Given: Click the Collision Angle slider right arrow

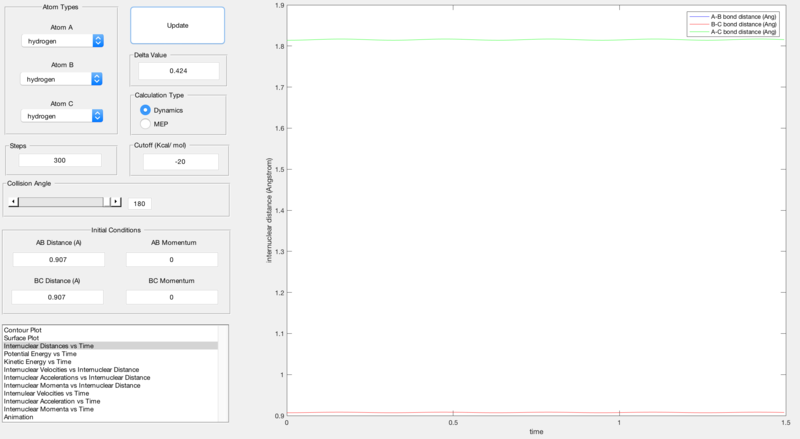Looking at the screenshot, I should click(116, 202).
